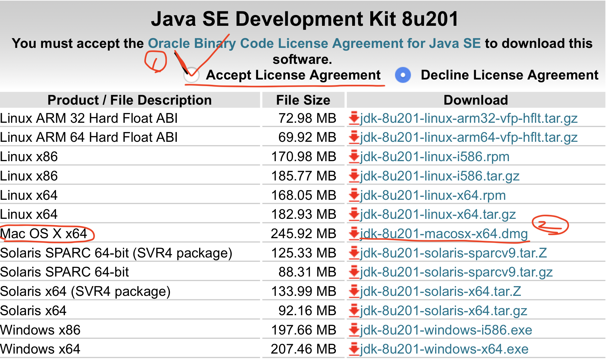Click the Windows x64 row label
Viewport: 606px width, 364px height.
(40, 349)
